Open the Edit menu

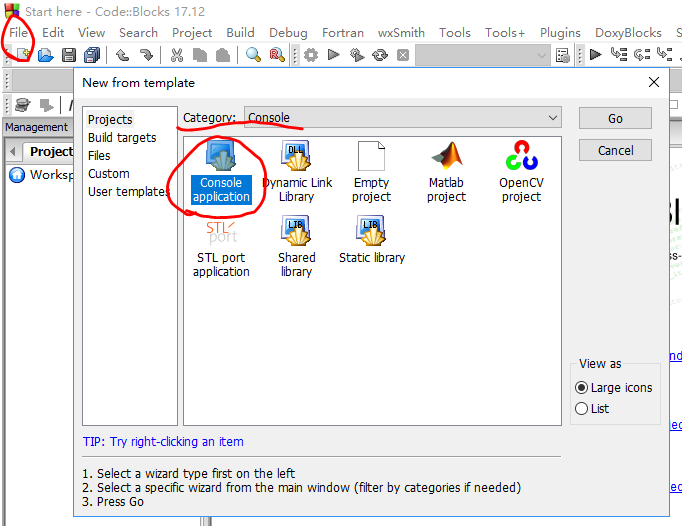53,33
